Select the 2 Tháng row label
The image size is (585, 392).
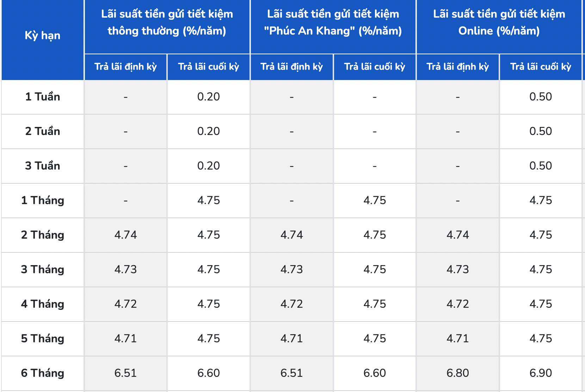tap(43, 235)
